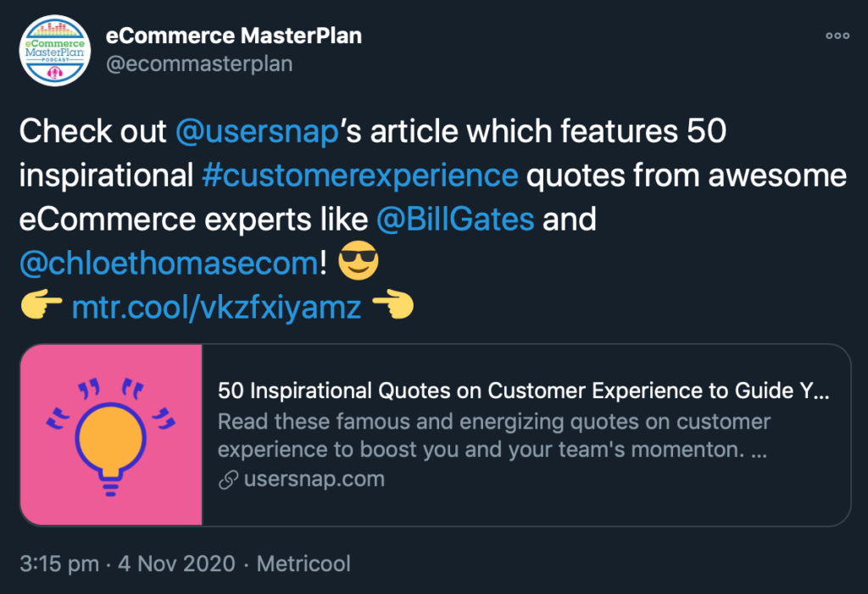Click the #customerexperience hashtag
The height and width of the screenshot is (594, 868).
[360, 176]
